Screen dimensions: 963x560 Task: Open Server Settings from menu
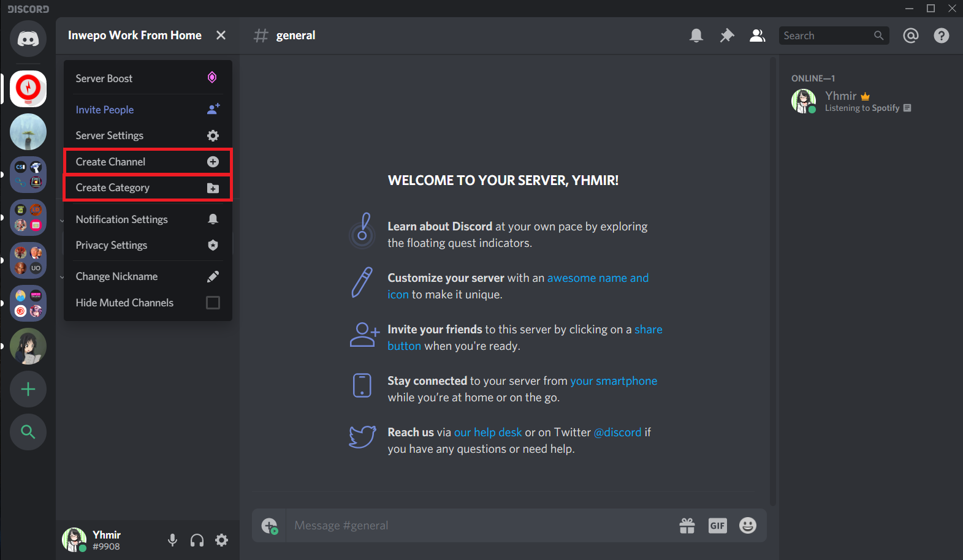coord(148,135)
